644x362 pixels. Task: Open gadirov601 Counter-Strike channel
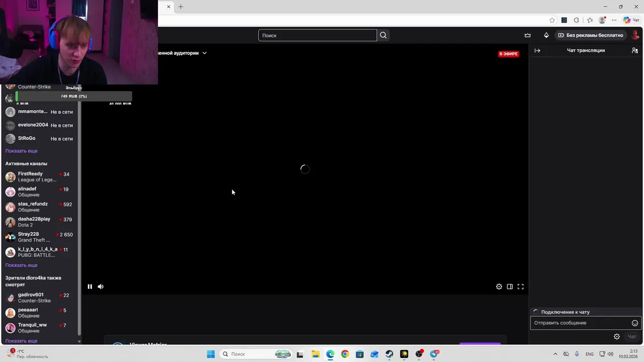point(39,298)
